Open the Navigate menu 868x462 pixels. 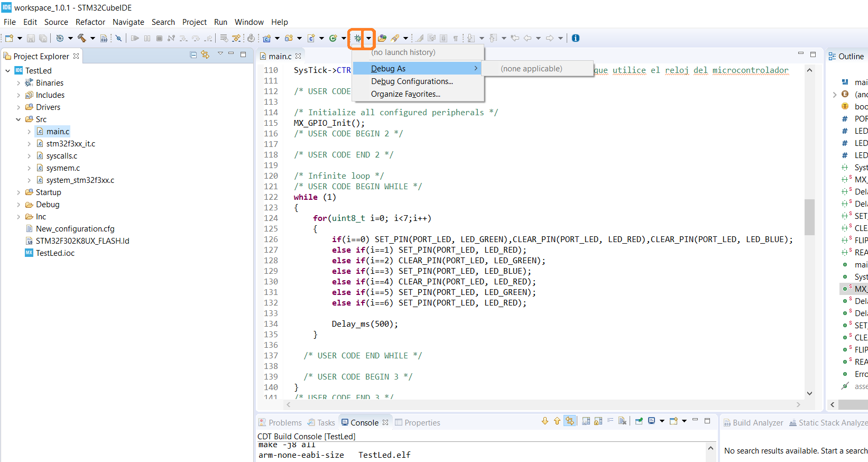pos(128,22)
